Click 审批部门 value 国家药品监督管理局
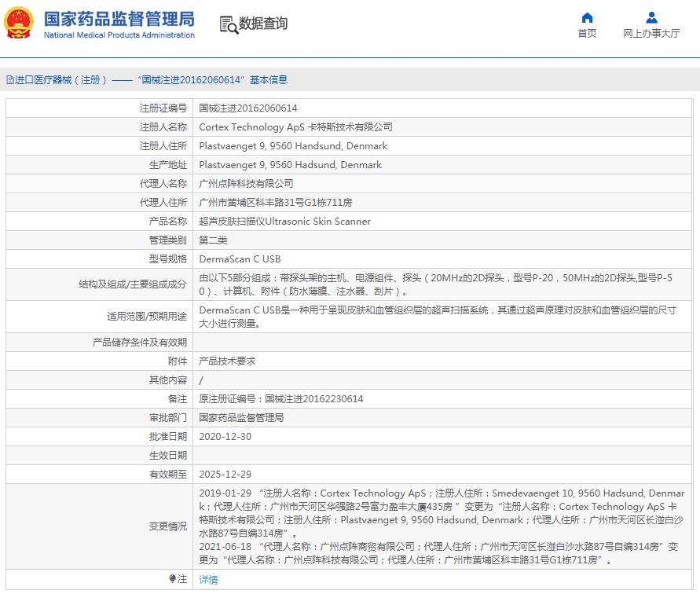The height and width of the screenshot is (594, 700). 241,417
